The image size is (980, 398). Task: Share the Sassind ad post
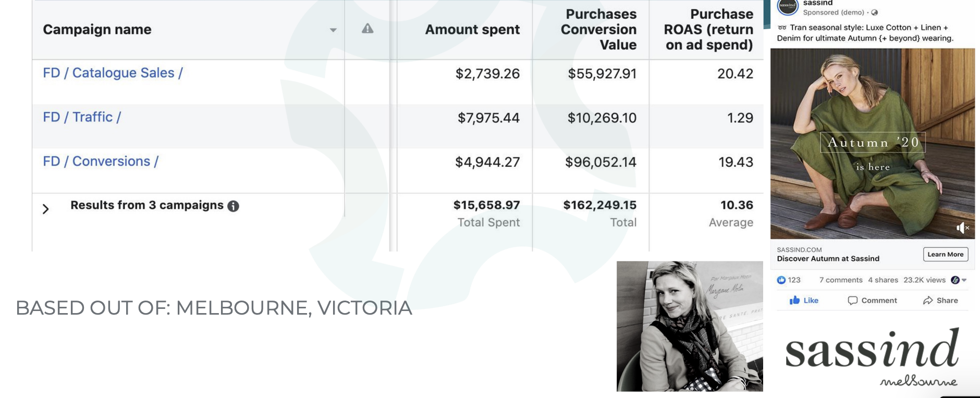pyautogui.click(x=940, y=301)
